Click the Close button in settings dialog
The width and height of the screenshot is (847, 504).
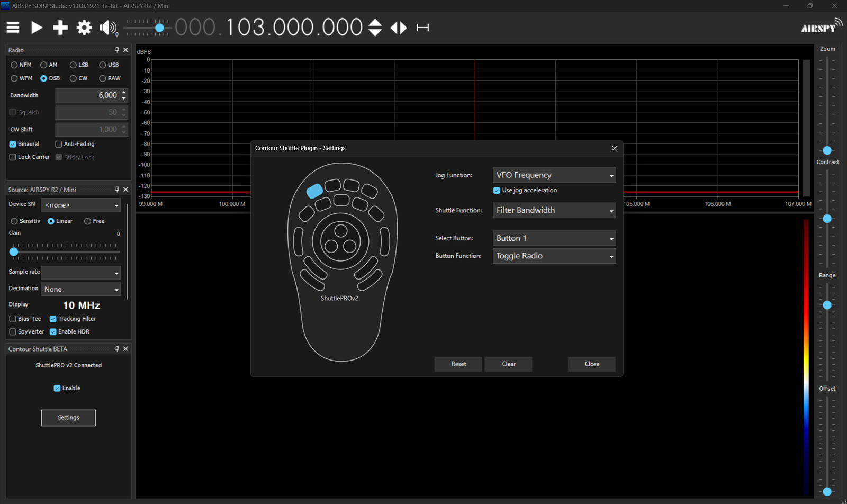592,364
